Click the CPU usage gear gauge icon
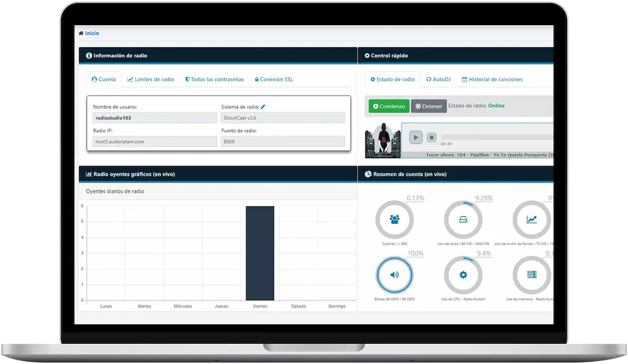This screenshot has height=364, width=628. click(463, 274)
